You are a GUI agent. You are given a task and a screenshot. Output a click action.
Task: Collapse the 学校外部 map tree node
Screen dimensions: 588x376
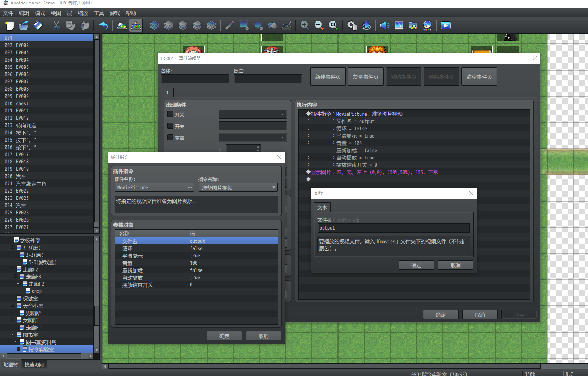10,240
